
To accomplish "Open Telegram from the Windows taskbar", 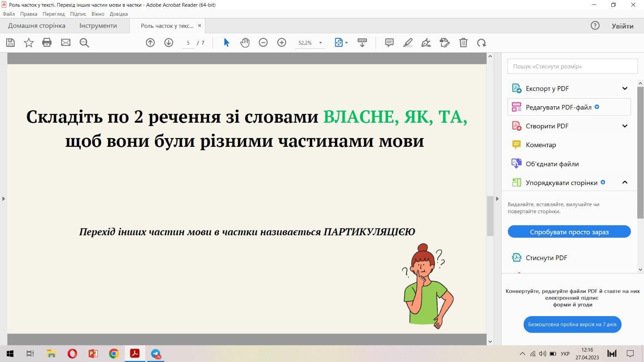I will click(156, 354).
